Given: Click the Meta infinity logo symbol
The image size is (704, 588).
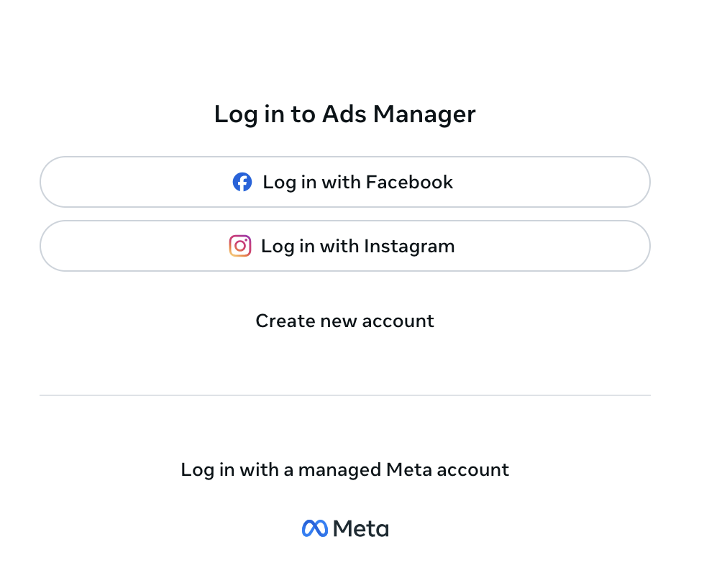Looking at the screenshot, I should point(315,529).
